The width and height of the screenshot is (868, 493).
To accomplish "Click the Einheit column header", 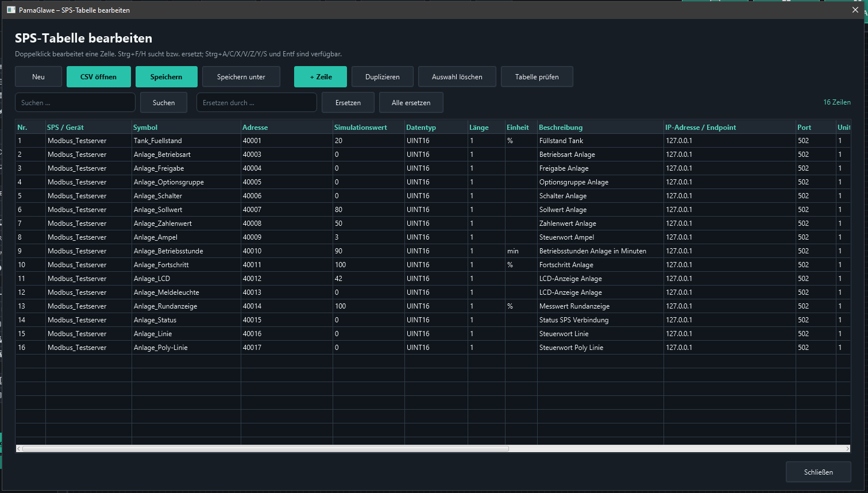I will click(521, 127).
